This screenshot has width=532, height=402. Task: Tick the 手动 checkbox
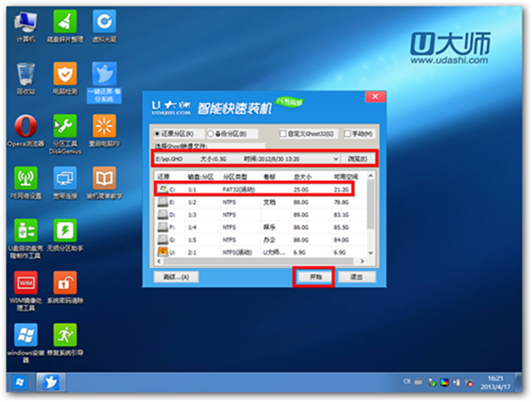pos(346,134)
